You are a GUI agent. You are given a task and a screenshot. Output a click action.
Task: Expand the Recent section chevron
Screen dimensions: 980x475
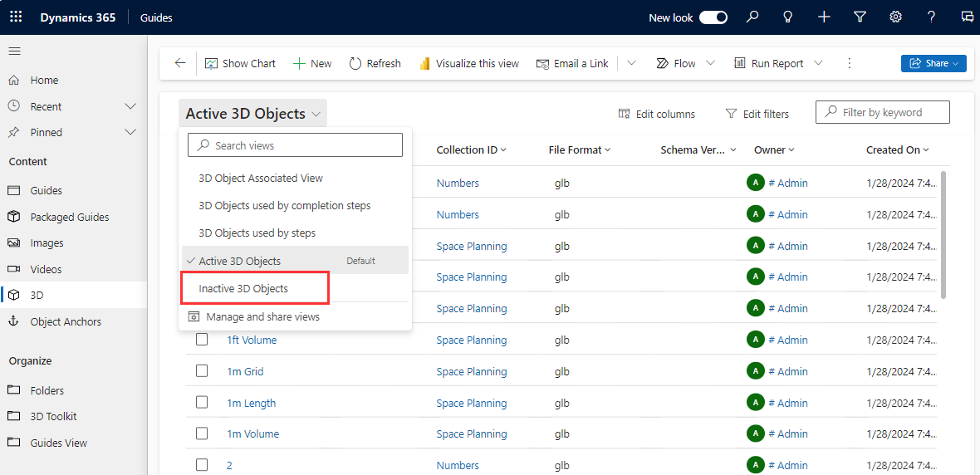point(130,106)
